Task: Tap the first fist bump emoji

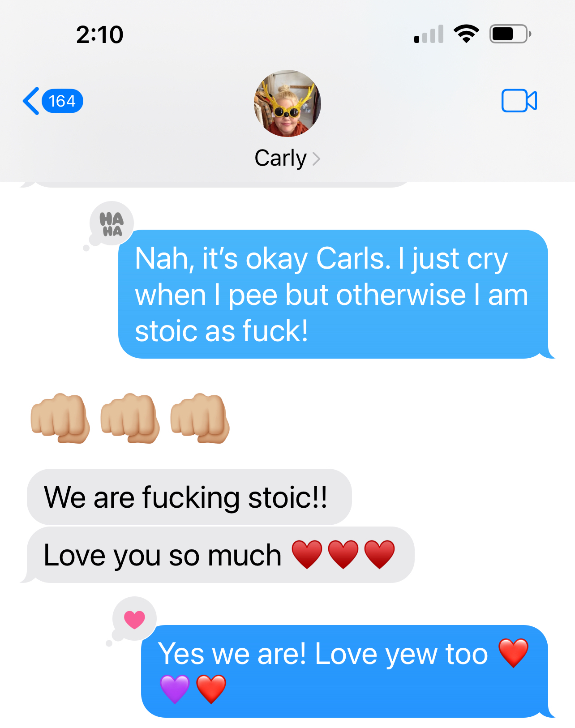Action: point(60,419)
